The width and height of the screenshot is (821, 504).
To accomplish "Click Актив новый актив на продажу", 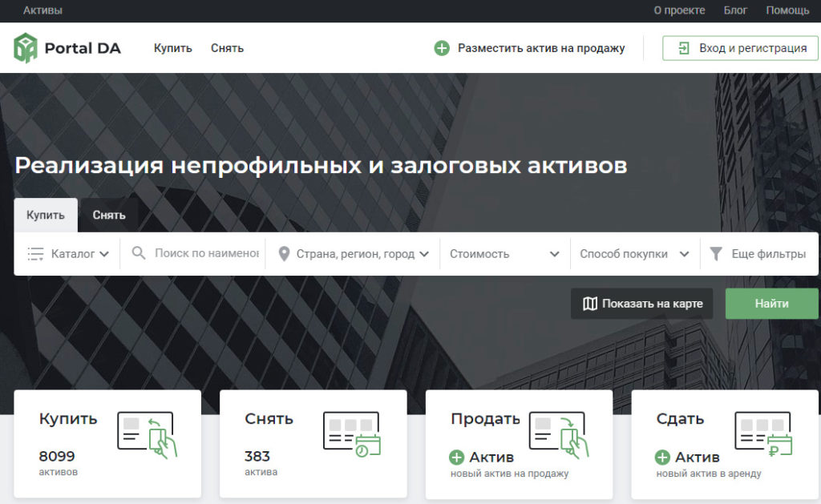I will (509, 465).
